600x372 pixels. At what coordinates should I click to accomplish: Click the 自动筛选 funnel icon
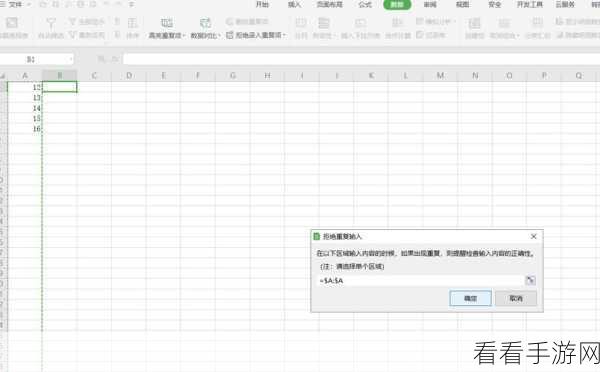tap(51, 23)
